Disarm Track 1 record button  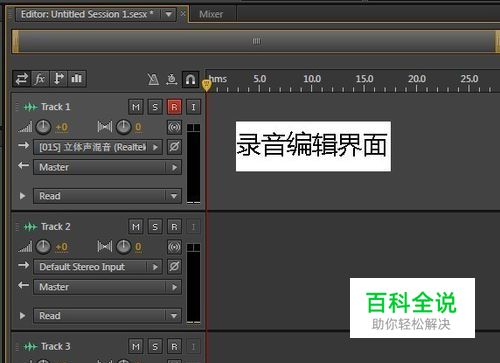point(174,107)
